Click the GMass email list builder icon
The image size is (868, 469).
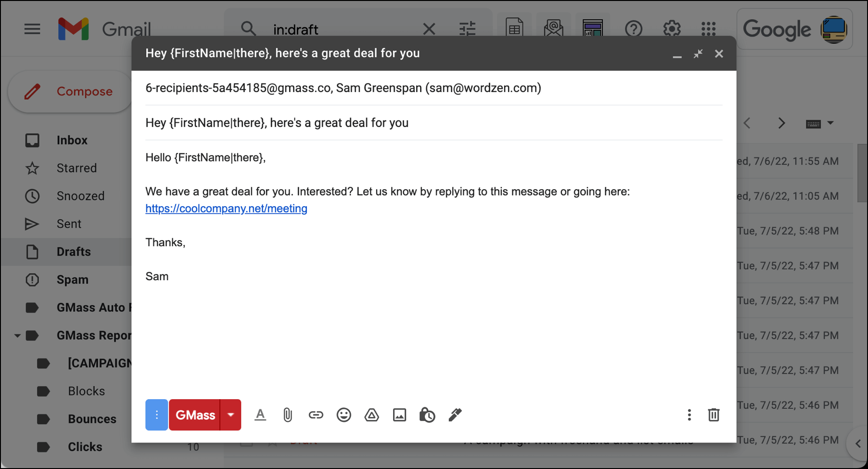click(x=553, y=29)
